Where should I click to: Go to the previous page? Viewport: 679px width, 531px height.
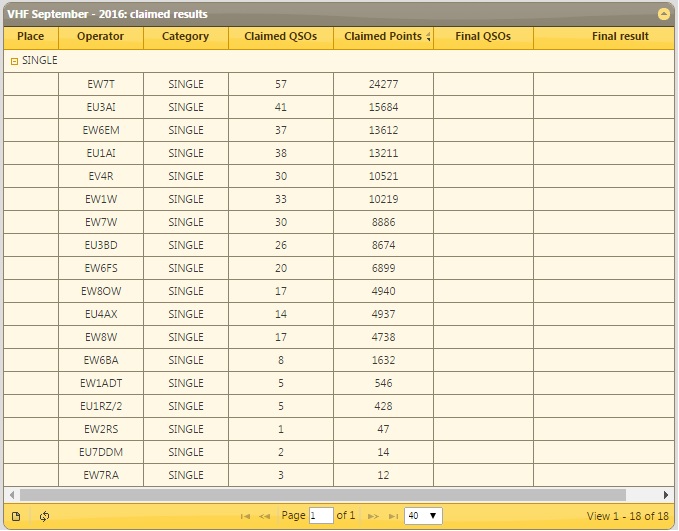pos(265,516)
